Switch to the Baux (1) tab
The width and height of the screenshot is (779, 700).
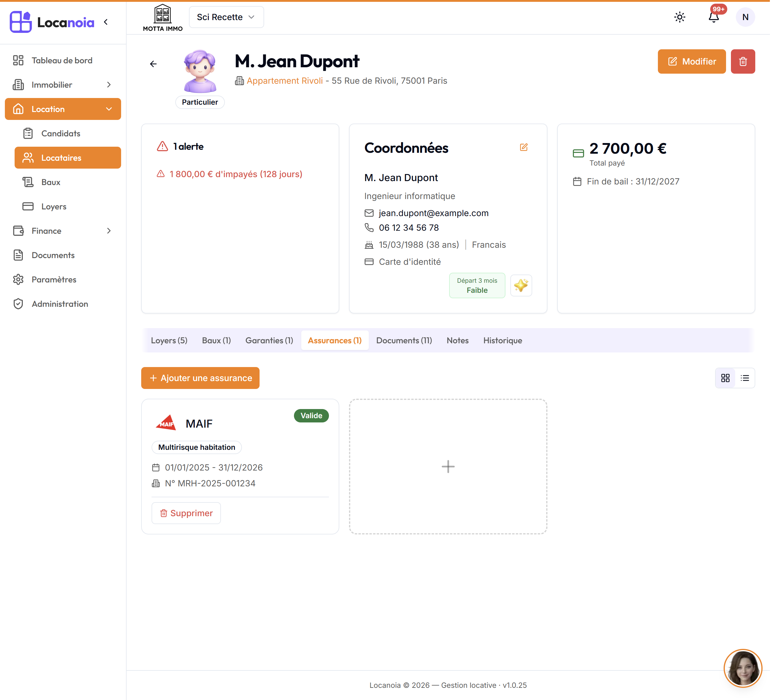216,340
